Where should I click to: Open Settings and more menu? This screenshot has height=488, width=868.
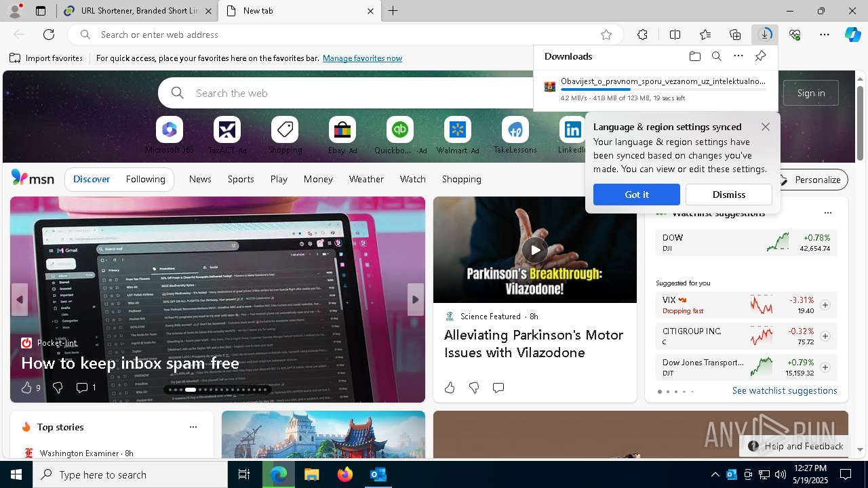pyautogui.click(x=825, y=35)
